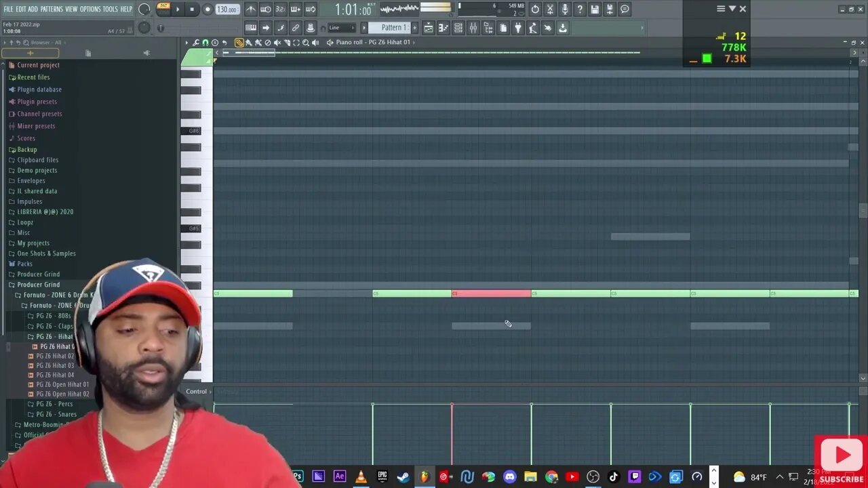This screenshot has height=488, width=868.
Task: Open Google Chrome from the taskbar
Action: point(551,476)
